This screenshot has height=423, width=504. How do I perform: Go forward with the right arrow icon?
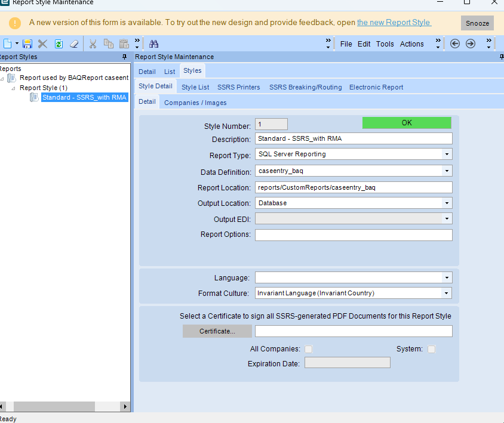tap(471, 44)
